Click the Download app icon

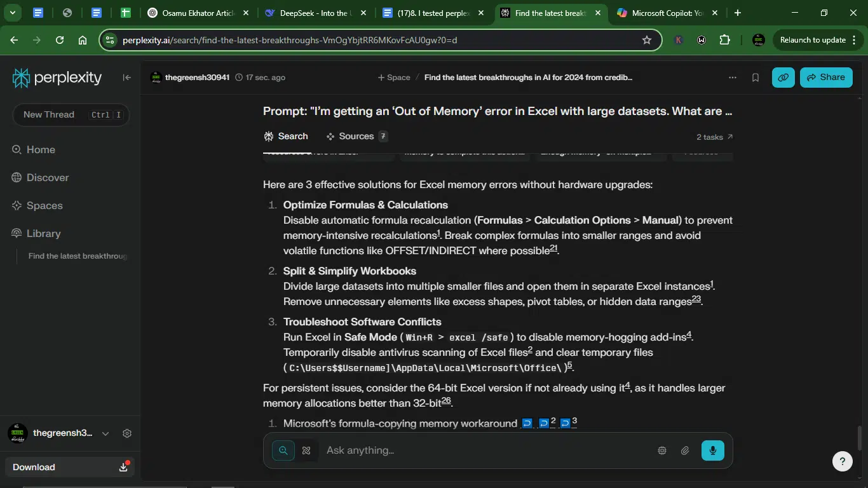pos(123,467)
